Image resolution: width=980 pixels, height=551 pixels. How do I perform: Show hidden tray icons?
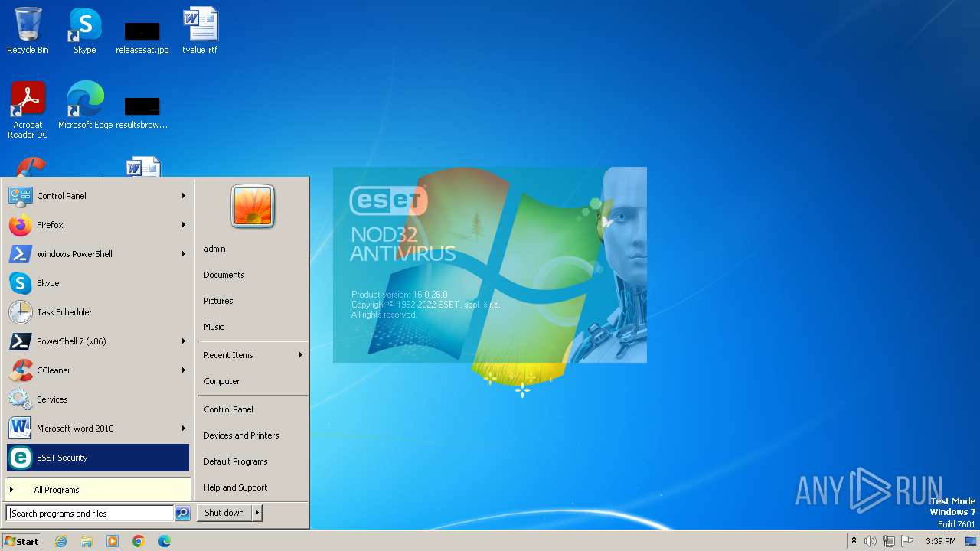pos(854,541)
